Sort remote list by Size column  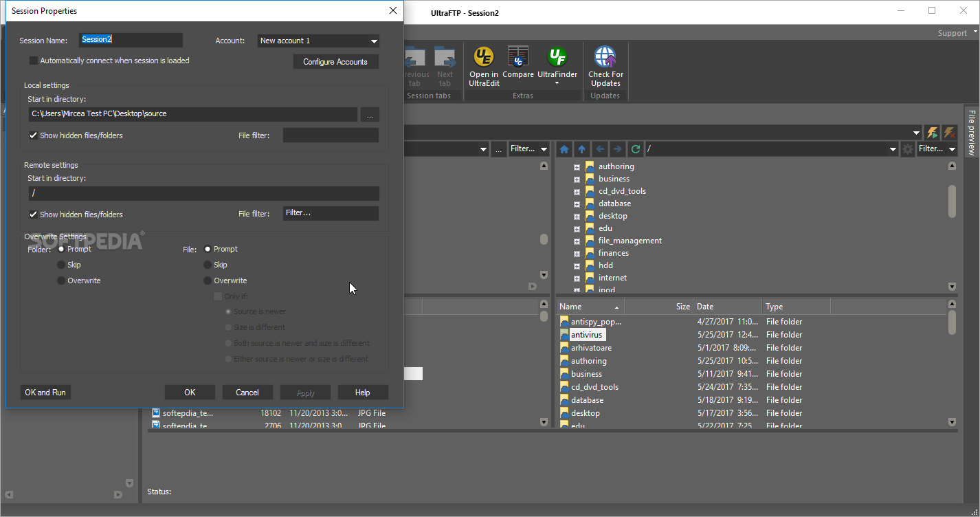tap(658, 307)
